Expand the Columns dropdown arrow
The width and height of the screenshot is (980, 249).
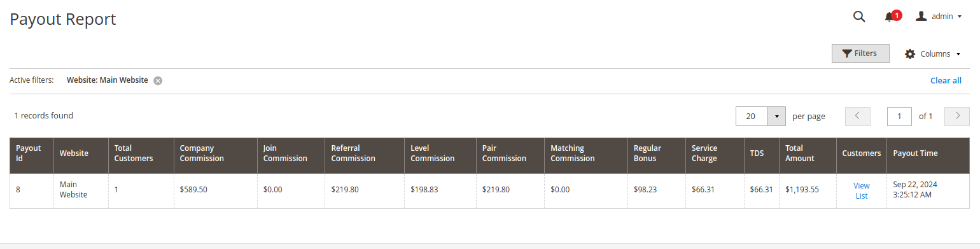(958, 54)
